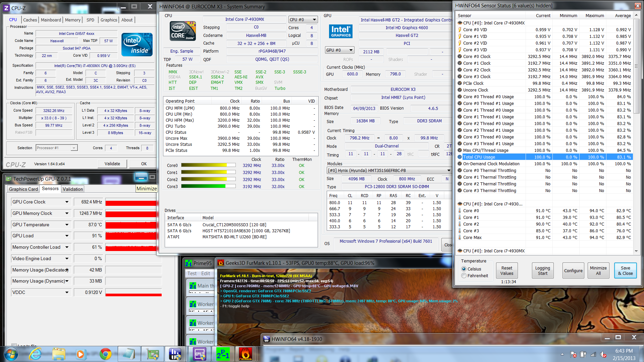Switch to Mainboard tab in CPU-Z
644x362 pixels.
coord(51,20)
